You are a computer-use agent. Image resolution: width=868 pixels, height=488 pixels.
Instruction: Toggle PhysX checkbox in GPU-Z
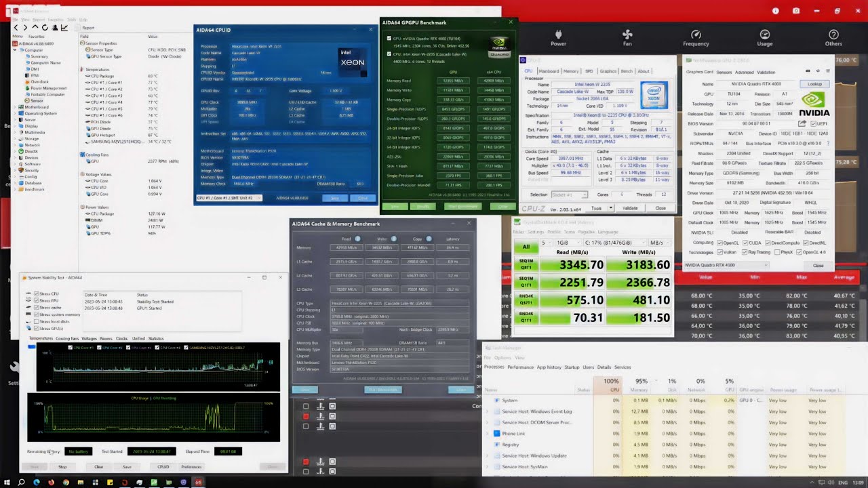click(x=777, y=252)
